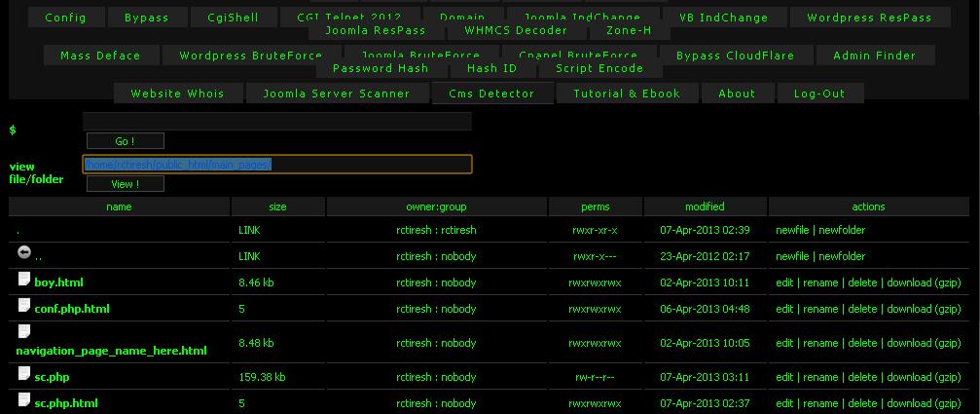Click newfile in the '.' row
The height and width of the screenshot is (414, 980).
tap(792, 230)
